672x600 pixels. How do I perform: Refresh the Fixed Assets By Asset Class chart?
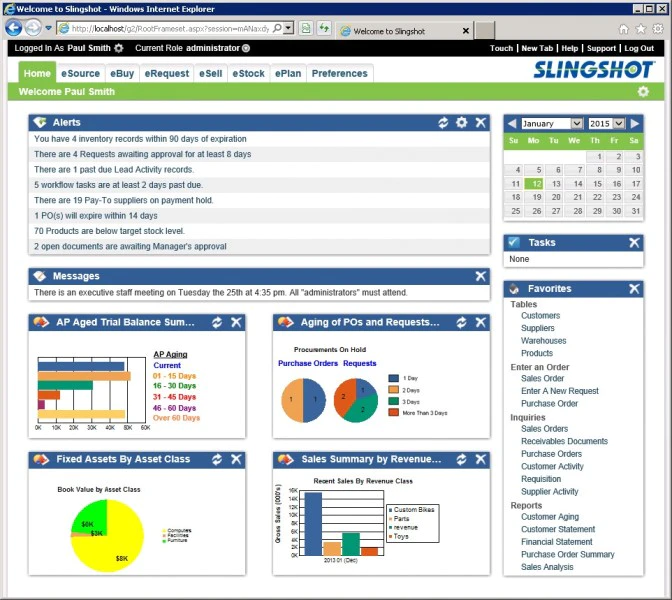217,459
